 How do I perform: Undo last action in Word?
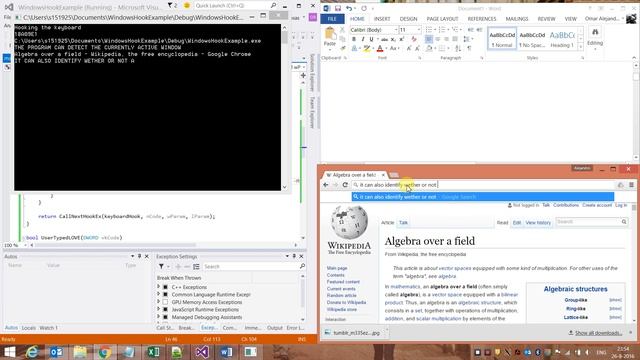[x=349, y=8]
